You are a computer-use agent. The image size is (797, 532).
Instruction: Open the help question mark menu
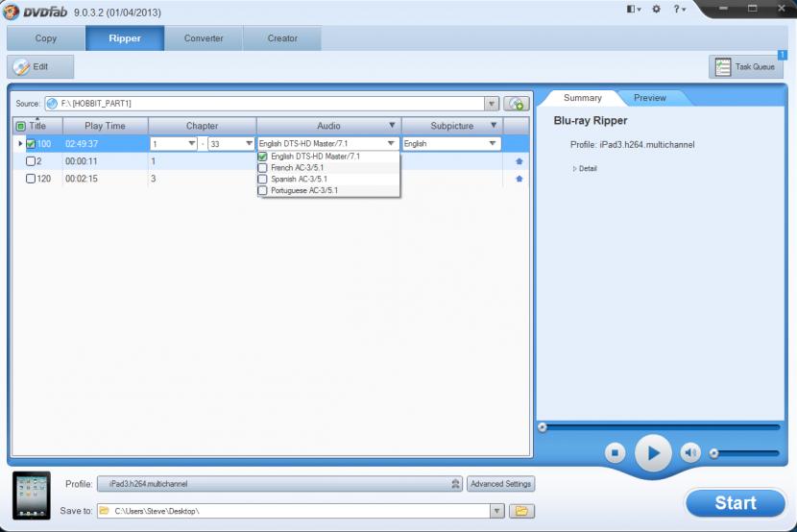tap(679, 9)
